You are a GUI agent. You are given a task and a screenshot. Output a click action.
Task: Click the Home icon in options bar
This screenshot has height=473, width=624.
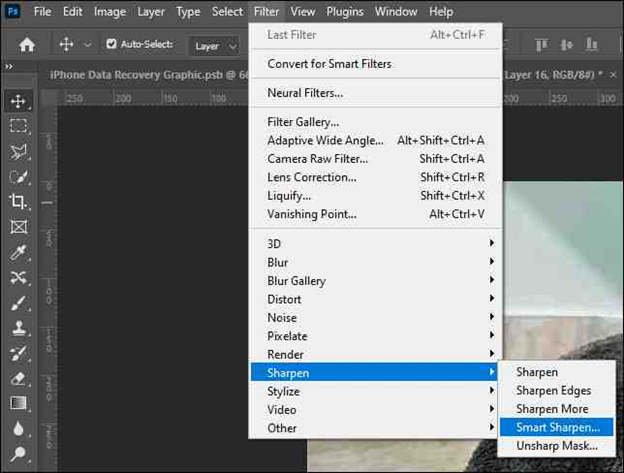27,45
